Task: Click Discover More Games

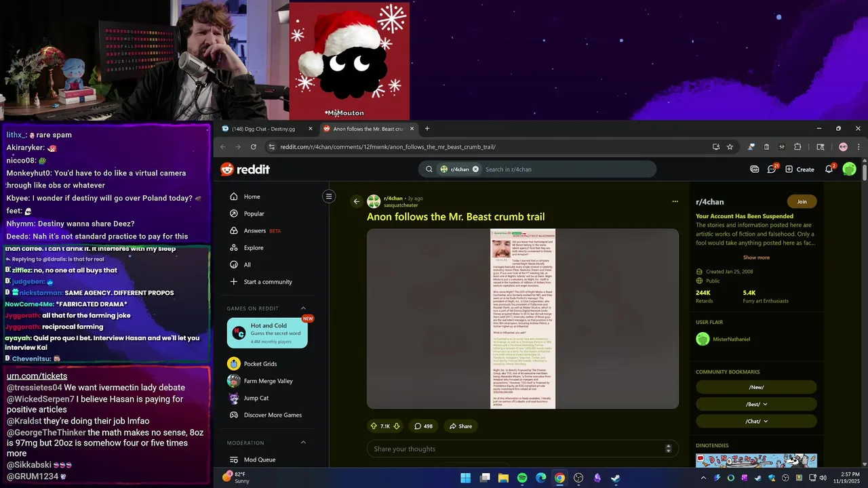Action: pos(267,415)
